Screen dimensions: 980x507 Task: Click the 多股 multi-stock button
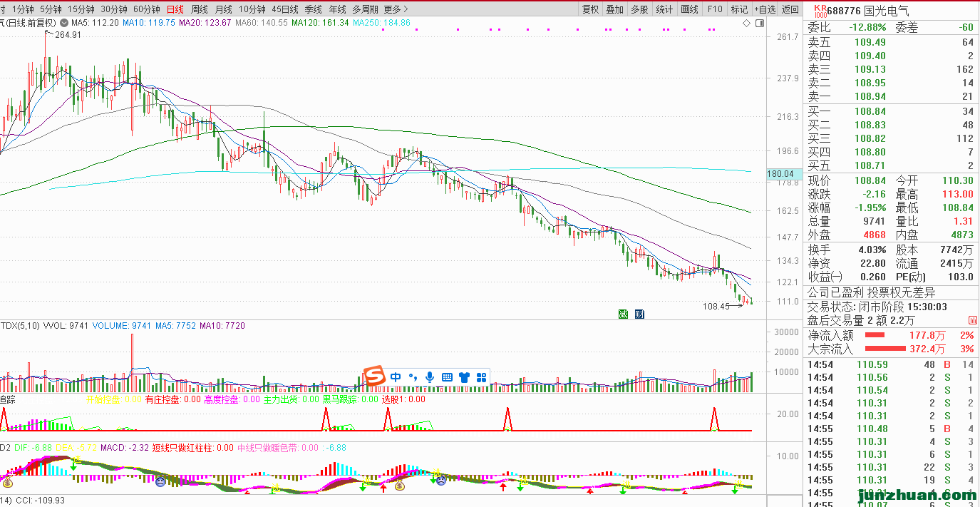click(x=639, y=9)
